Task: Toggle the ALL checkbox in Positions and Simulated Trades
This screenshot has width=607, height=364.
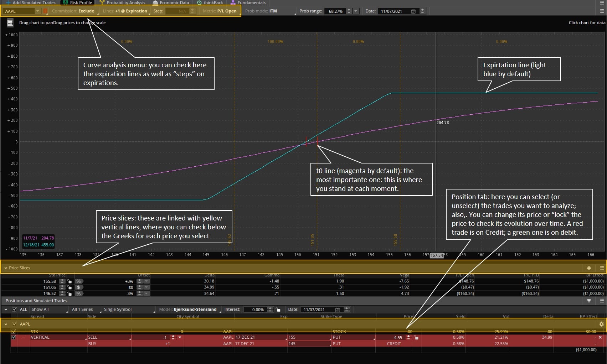Action: pyautogui.click(x=14, y=310)
